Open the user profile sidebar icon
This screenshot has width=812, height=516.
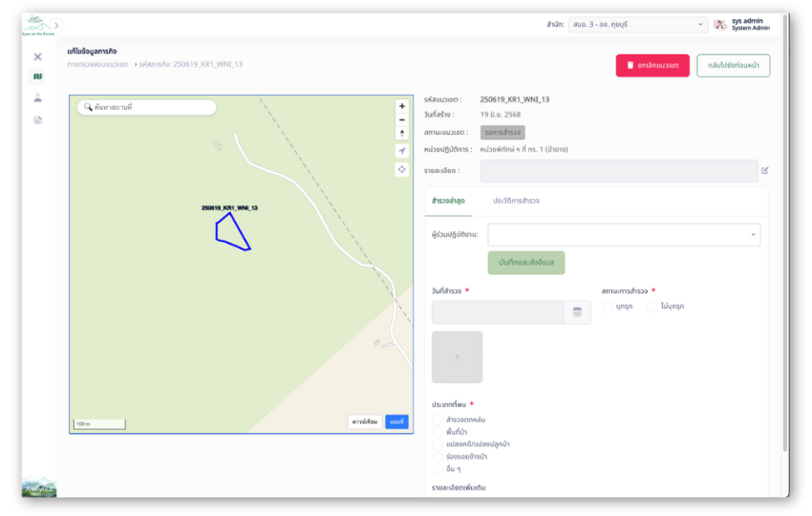[37, 97]
